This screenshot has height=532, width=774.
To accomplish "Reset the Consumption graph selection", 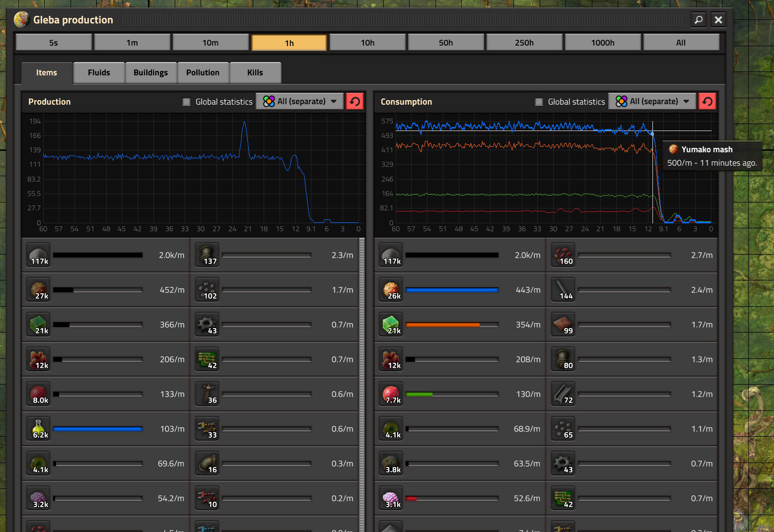I will [x=707, y=101].
